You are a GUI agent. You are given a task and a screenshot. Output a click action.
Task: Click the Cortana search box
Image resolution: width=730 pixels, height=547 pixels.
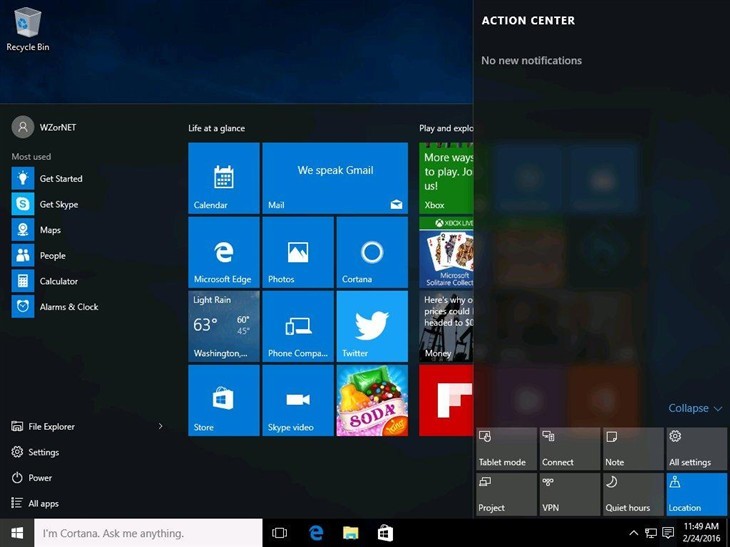click(x=148, y=533)
